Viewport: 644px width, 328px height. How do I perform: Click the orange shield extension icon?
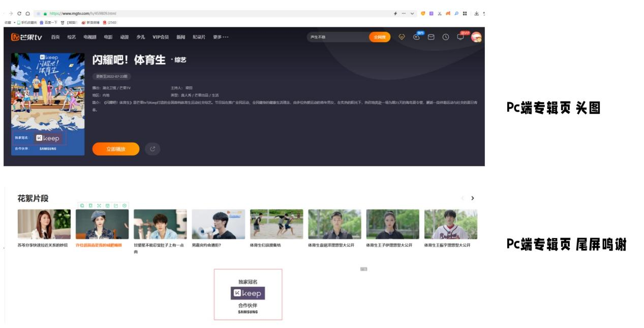click(423, 13)
